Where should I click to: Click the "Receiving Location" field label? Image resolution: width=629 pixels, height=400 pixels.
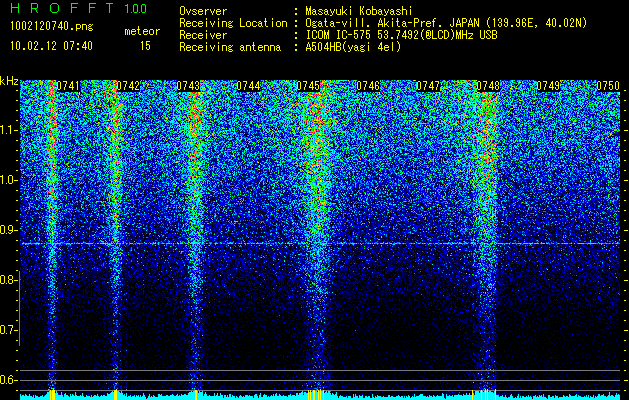point(233,23)
